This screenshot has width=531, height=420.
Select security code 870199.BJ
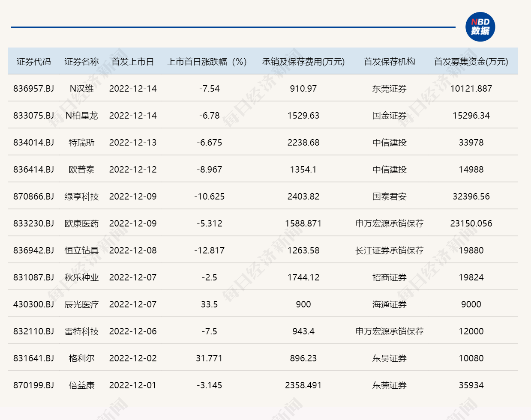click(33, 385)
